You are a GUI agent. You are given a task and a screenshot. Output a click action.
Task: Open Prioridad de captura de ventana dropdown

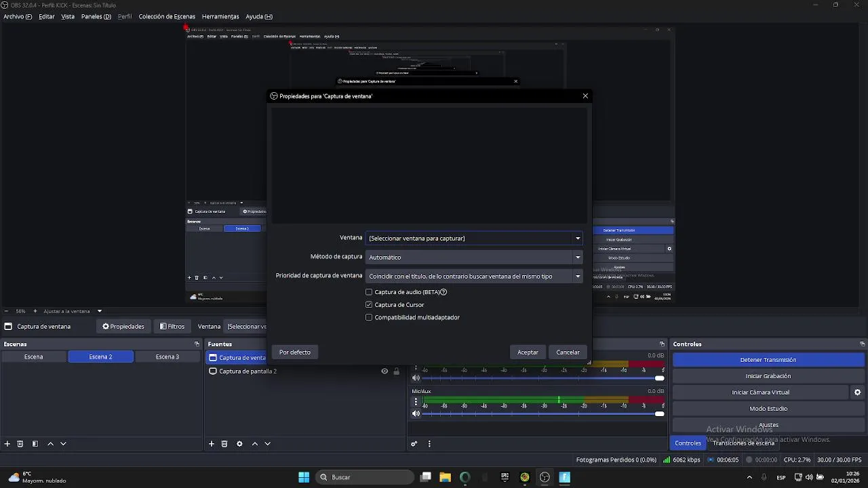click(474, 277)
